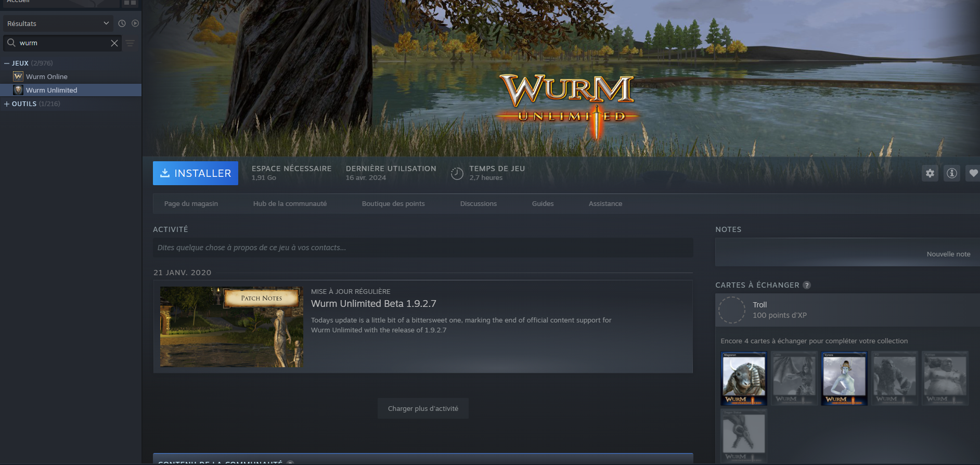Open the advanced filter options icon
This screenshot has width=980, height=465.
click(x=130, y=43)
